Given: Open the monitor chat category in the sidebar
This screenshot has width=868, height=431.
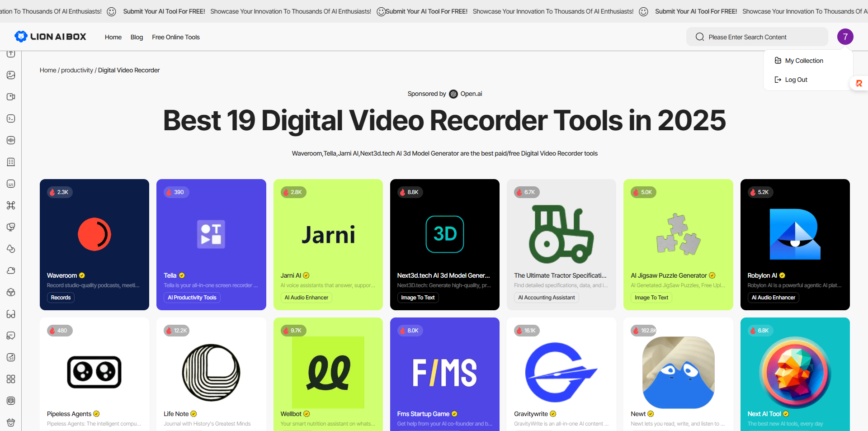Looking at the screenshot, I should coord(11,227).
